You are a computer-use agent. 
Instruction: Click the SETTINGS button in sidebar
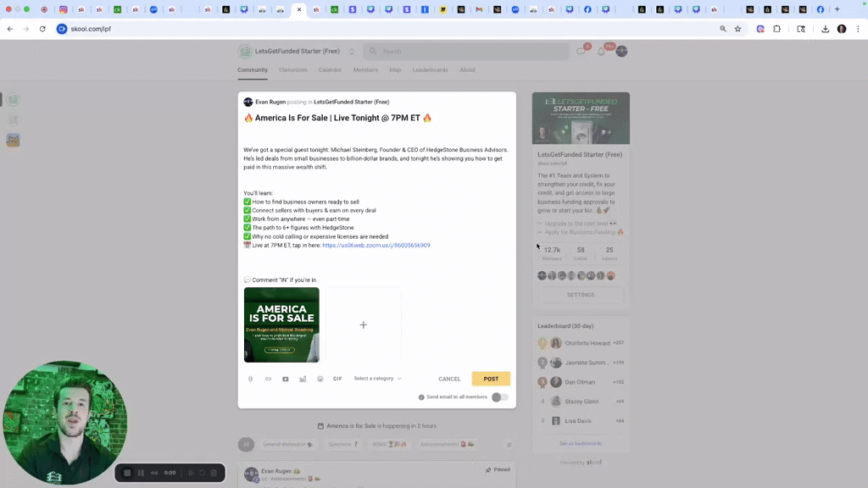581,295
